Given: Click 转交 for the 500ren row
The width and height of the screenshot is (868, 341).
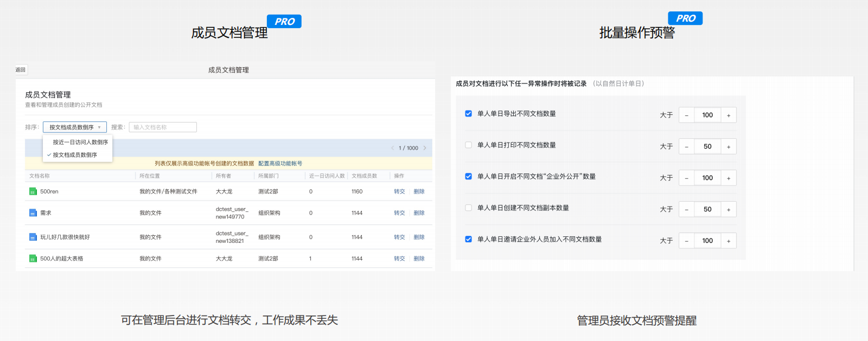Looking at the screenshot, I should point(399,191).
